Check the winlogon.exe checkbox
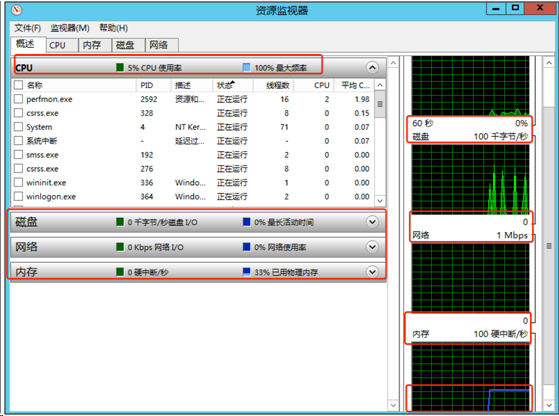Image resolution: width=559 pixels, height=416 pixels. [x=18, y=196]
